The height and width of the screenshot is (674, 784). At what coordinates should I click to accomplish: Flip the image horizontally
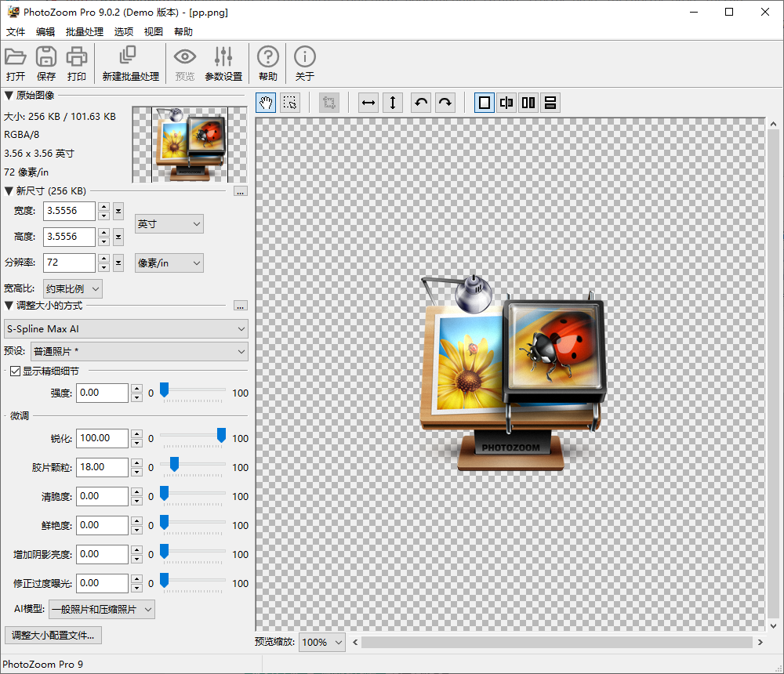coord(368,103)
